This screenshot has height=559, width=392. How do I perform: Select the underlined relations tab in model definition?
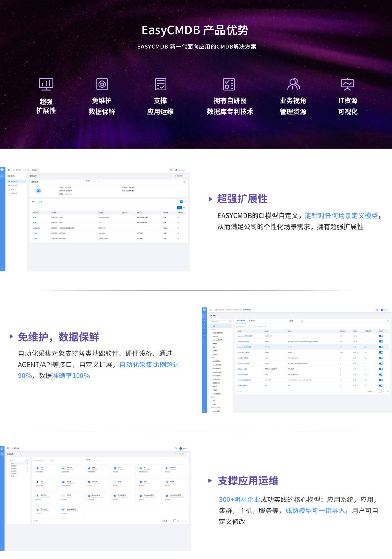click(41, 202)
